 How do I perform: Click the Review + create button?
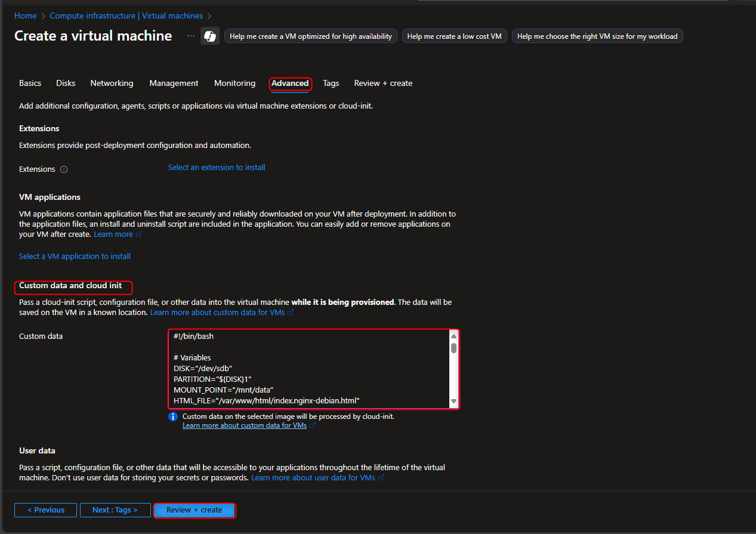click(x=194, y=510)
